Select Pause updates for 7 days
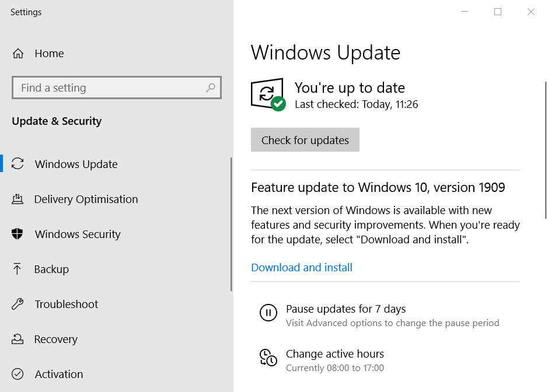The height and width of the screenshot is (392, 548). (x=345, y=309)
